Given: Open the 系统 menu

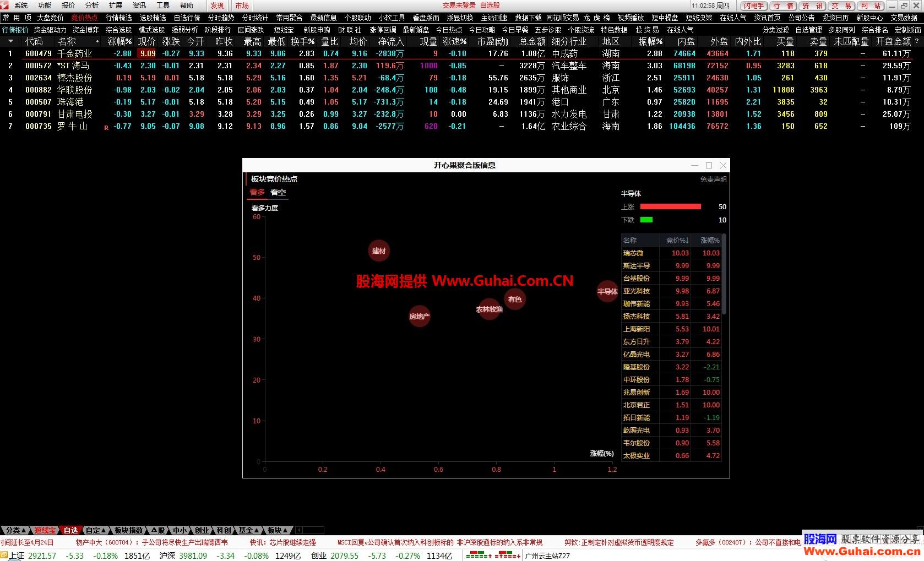Looking at the screenshot, I should [x=21, y=6].
